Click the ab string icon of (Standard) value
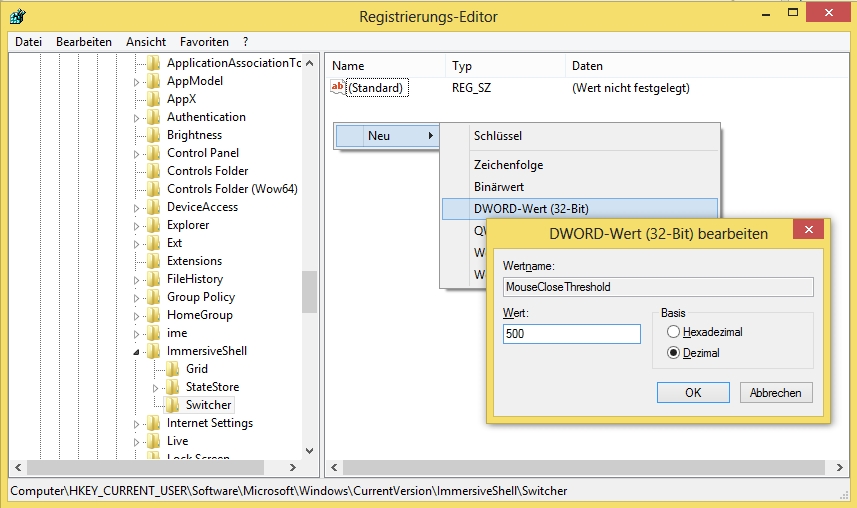857x508 pixels. point(338,87)
